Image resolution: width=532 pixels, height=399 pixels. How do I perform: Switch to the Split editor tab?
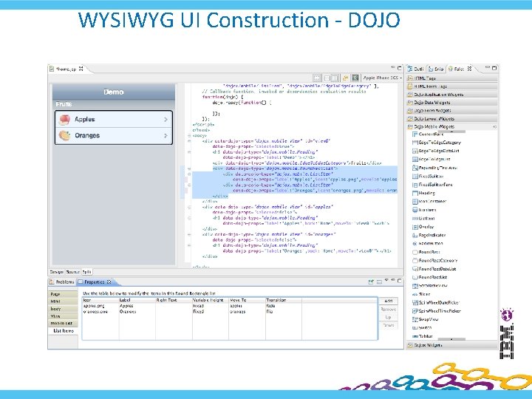pos(87,272)
